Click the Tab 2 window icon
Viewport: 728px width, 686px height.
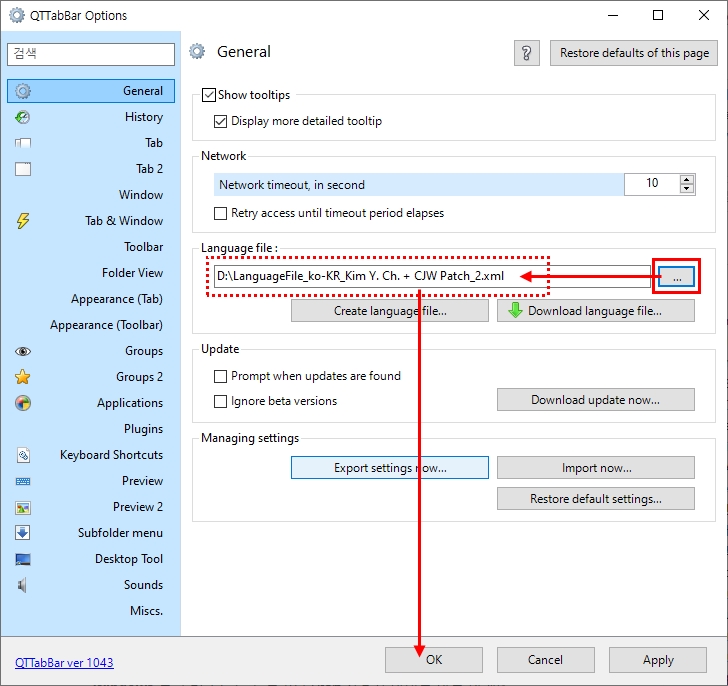(23, 169)
